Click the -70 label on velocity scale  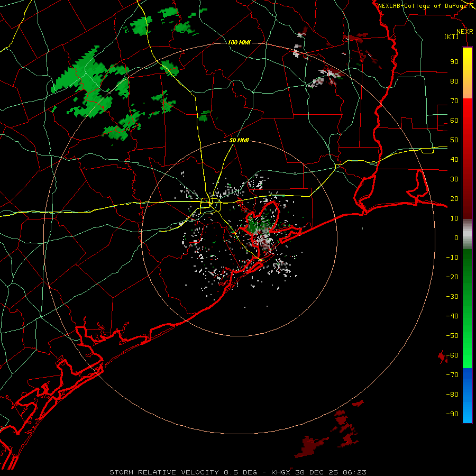452,375
